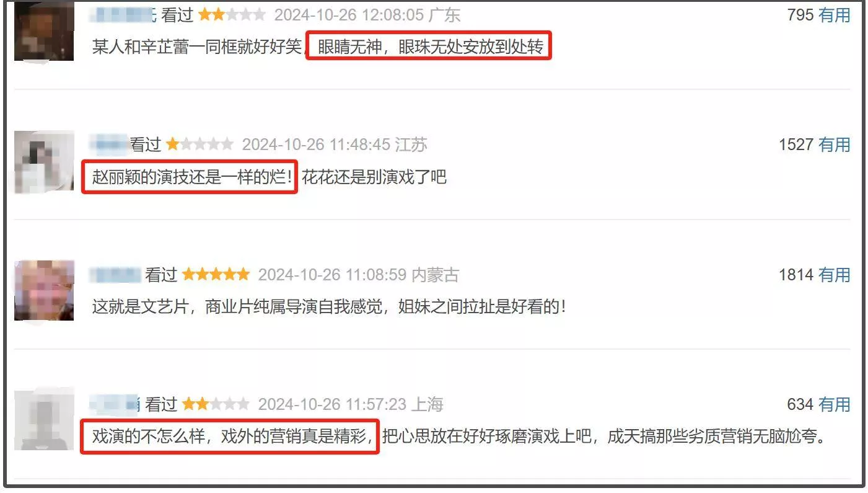Viewport: 868px width, 493px height.
Task: Open the blurred username of the Guangdong reviewer
Action: (123, 15)
